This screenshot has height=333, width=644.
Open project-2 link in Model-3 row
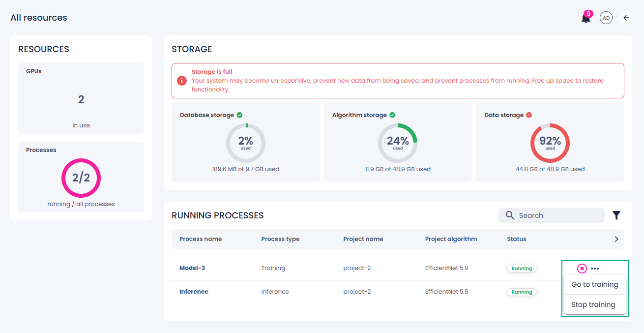tap(357, 268)
